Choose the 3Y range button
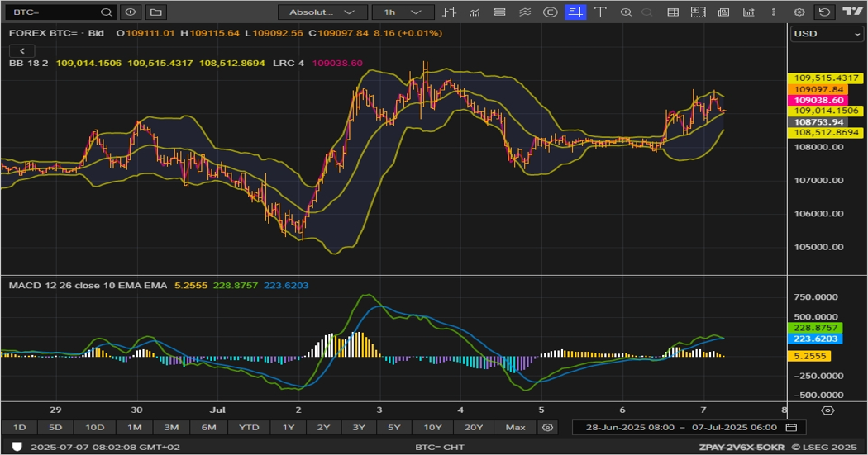Viewport: 868px width, 455px height. tap(359, 428)
